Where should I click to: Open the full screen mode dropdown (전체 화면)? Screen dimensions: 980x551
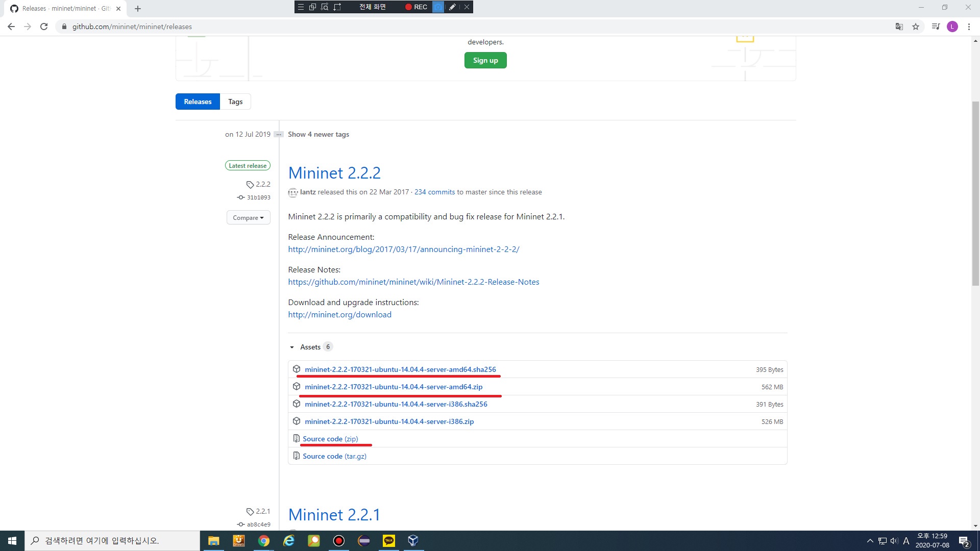tap(373, 7)
